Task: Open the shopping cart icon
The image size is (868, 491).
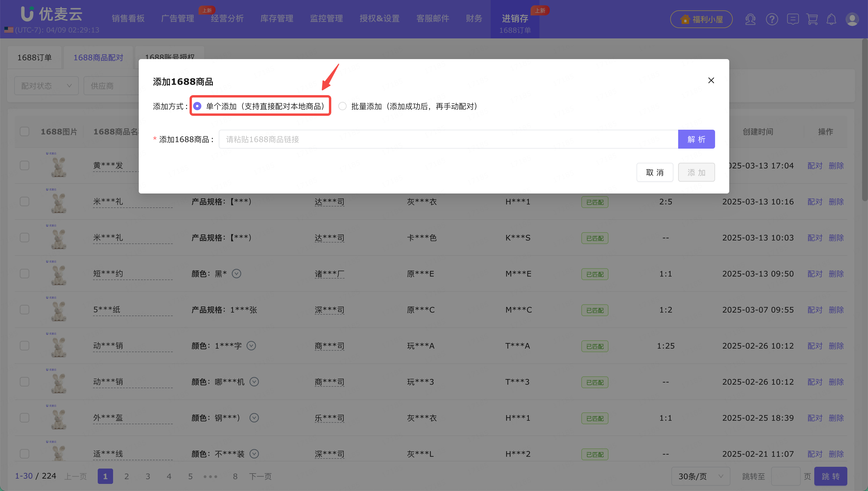Action: (812, 19)
